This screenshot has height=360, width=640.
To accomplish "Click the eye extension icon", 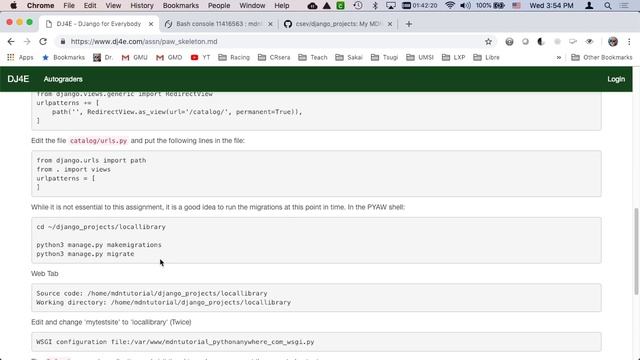I will tap(589, 42).
